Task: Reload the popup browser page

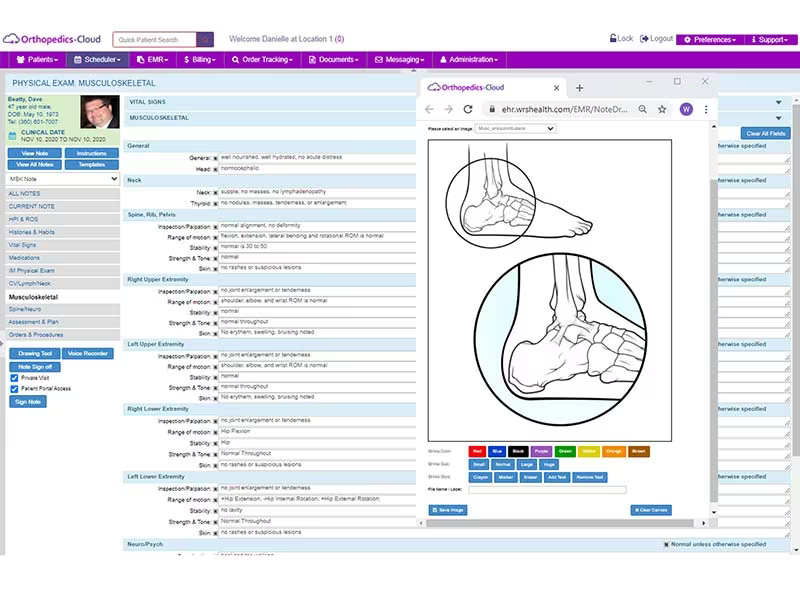Action: [x=468, y=109]
